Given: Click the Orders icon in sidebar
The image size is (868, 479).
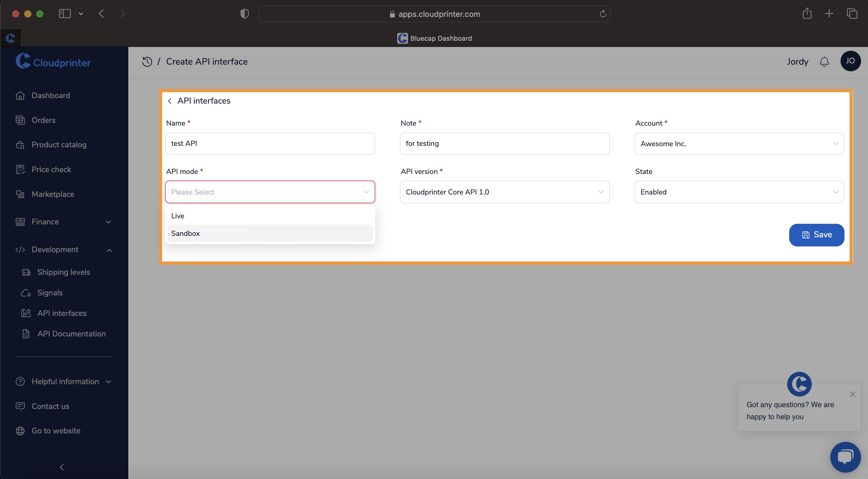Looking at the screenshot, I should 20,120.
